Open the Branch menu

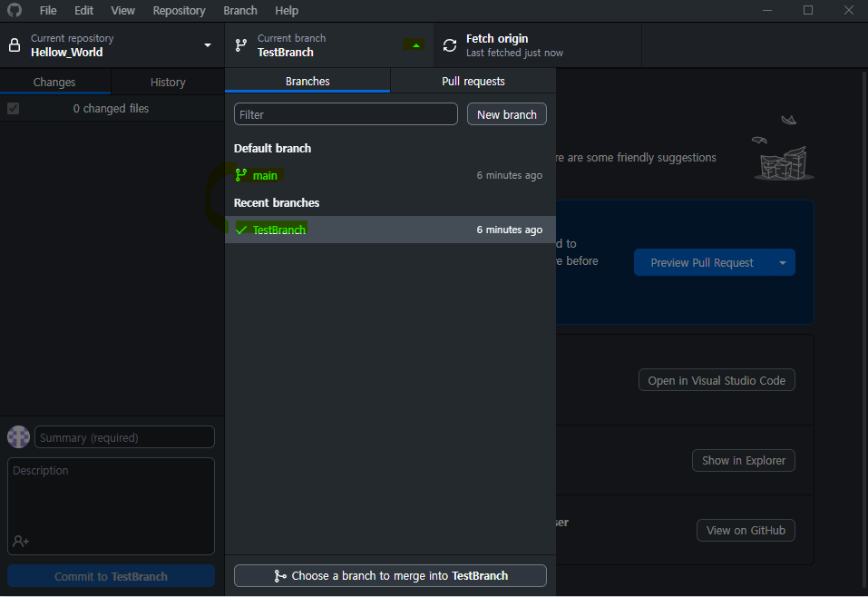click(240, 11)
